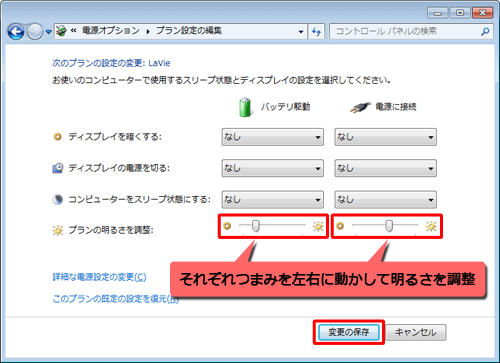Open plugged-in ディスプレイの電源を切る dropdown
This screenshot has height=363, width=500.
coord(386,168)
